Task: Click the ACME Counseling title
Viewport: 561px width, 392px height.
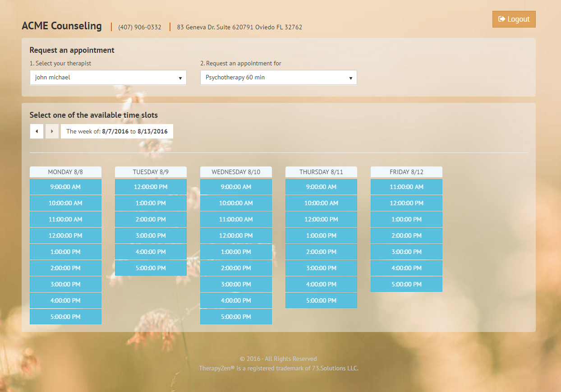Action: 62,26
